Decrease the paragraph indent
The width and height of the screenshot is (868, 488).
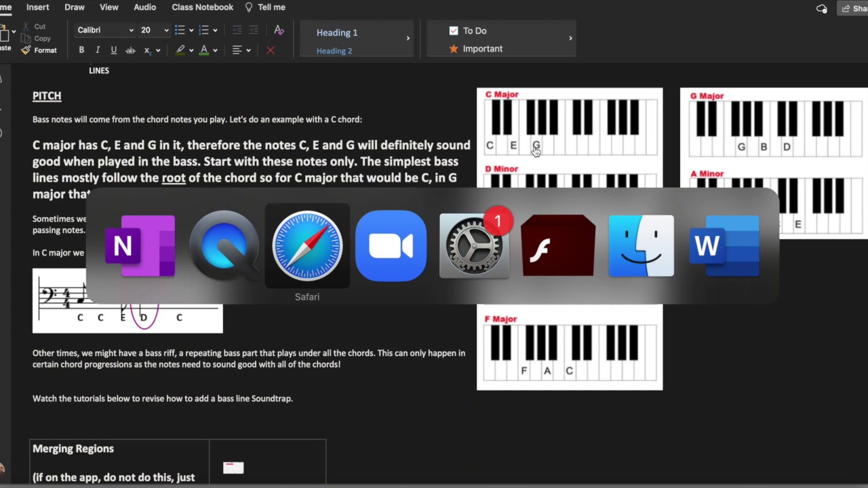coord(237,30)
